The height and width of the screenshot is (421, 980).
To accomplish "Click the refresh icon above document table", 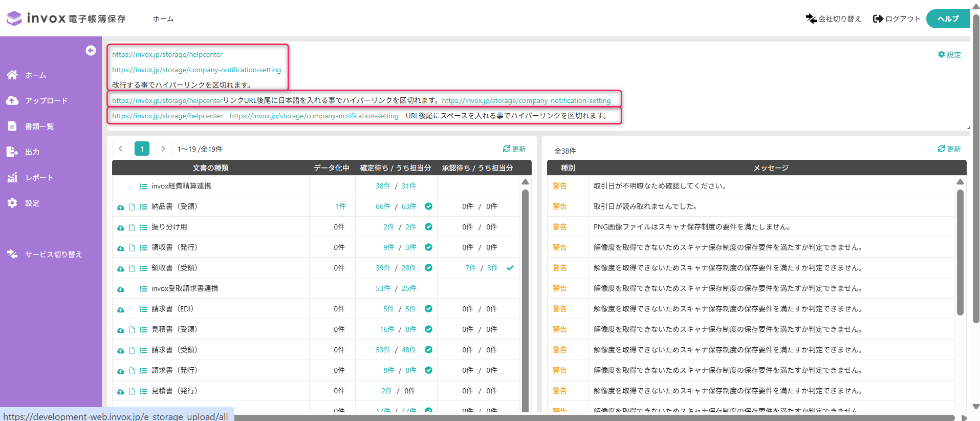I will pyautogui.click(x=507, y=149).
